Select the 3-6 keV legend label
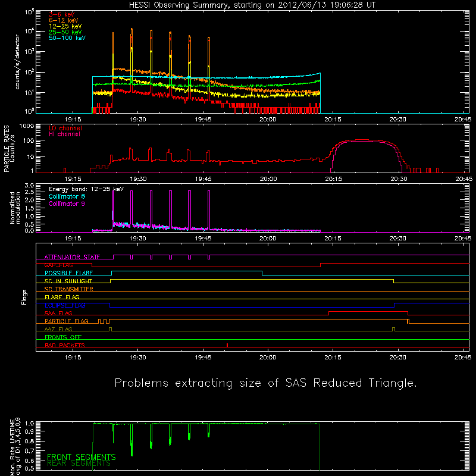 tap(61, 14)
